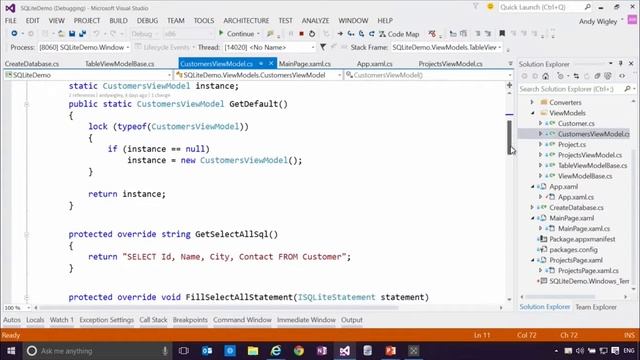Switch to MainPage.xaml.cs tab
640x360 pixels.
305,64
